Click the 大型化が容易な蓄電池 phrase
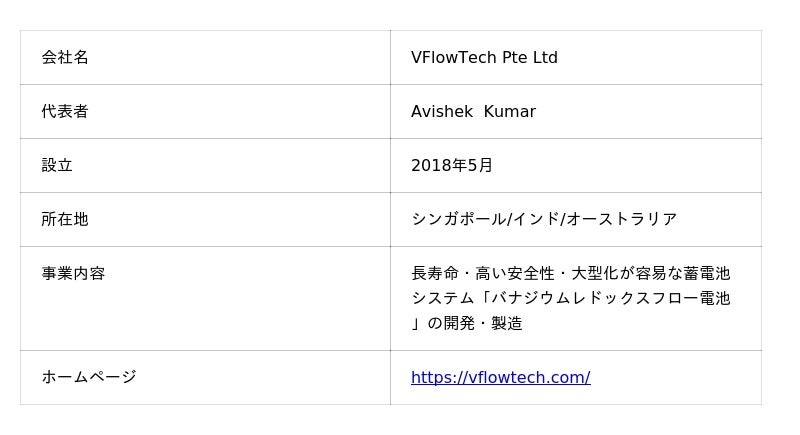800x435 pixels. coord(651,273)
